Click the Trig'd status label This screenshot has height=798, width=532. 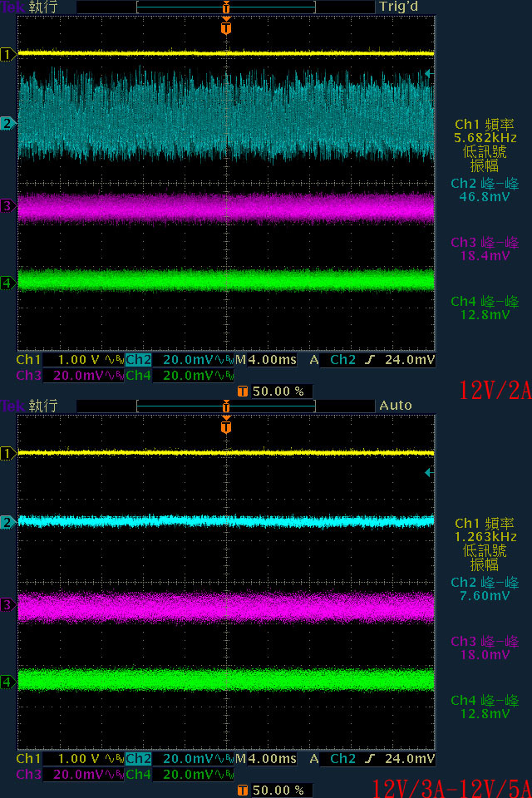[x=399, y=7]
